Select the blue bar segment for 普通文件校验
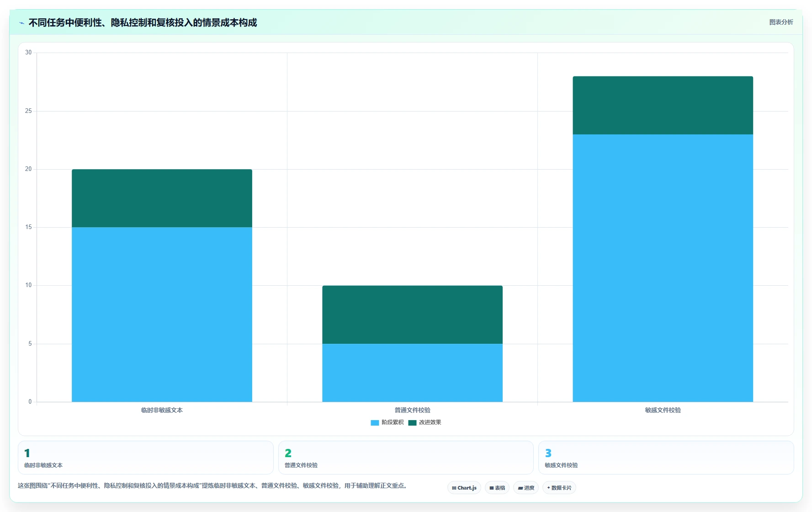The width and height of the screenshot is (812, 512). click(x=412, y=373)
